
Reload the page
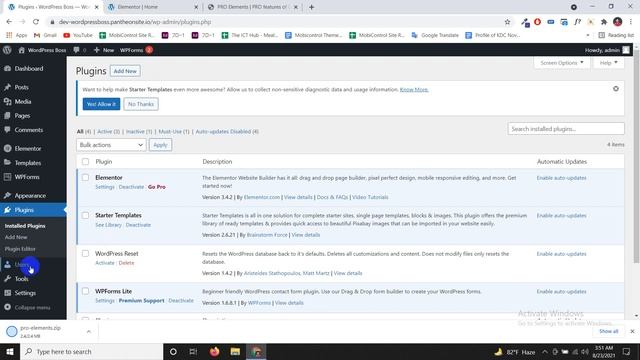(36, 22)
